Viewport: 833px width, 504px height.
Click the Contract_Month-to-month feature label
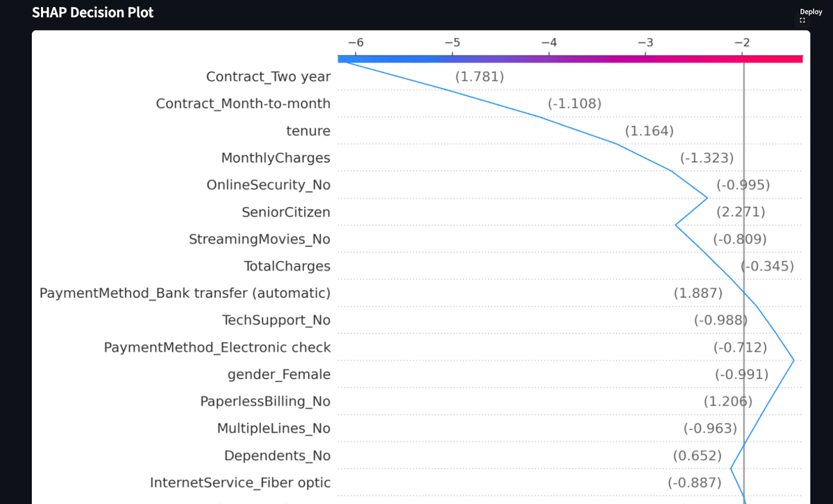click(243, 104)
